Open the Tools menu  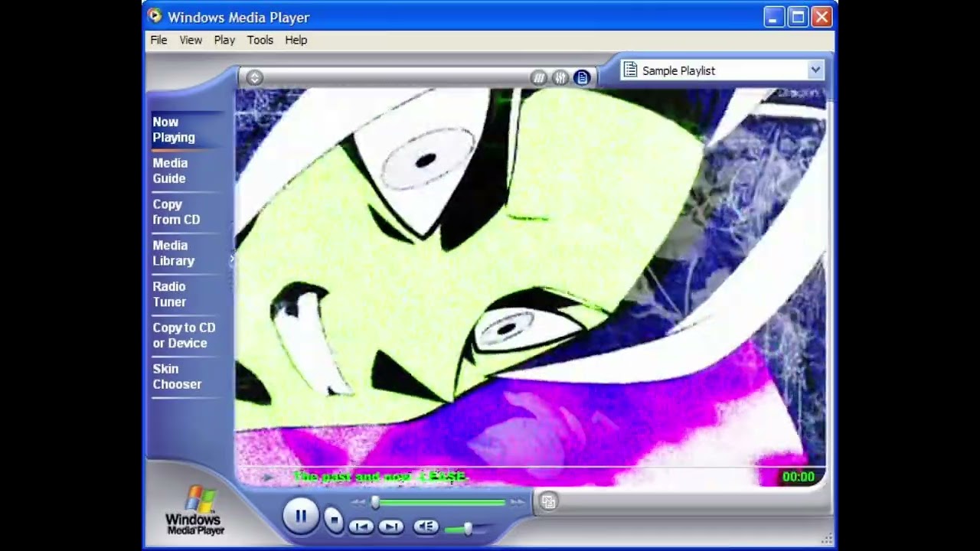point(260,40)
